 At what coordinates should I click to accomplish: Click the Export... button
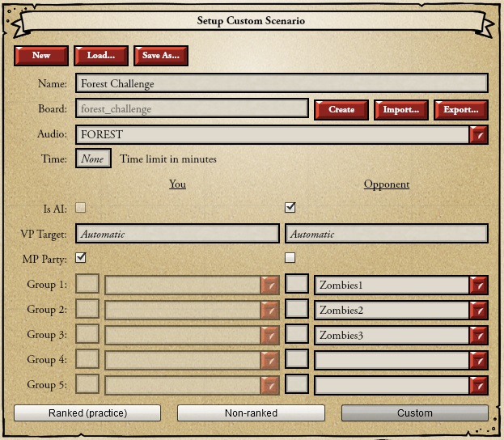(461, 109)
